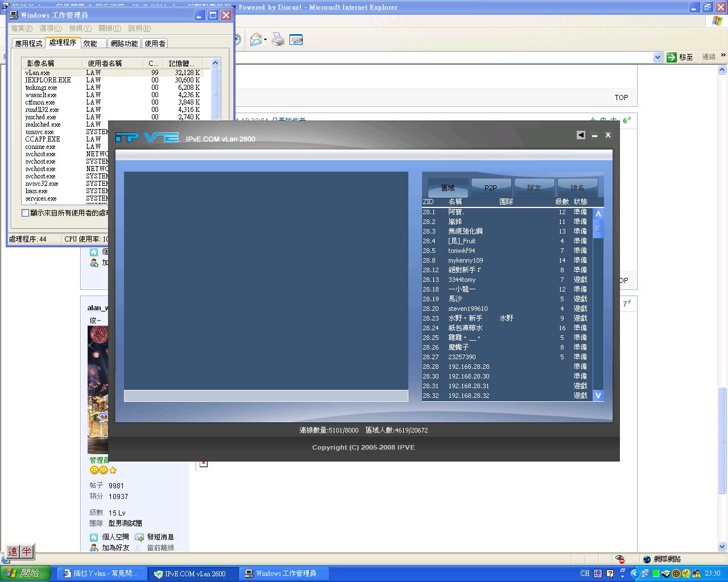Viewport: 728px width, 582px height.
Task: Open the 檔案 menu in Task Manager
Action: [22, 28]
